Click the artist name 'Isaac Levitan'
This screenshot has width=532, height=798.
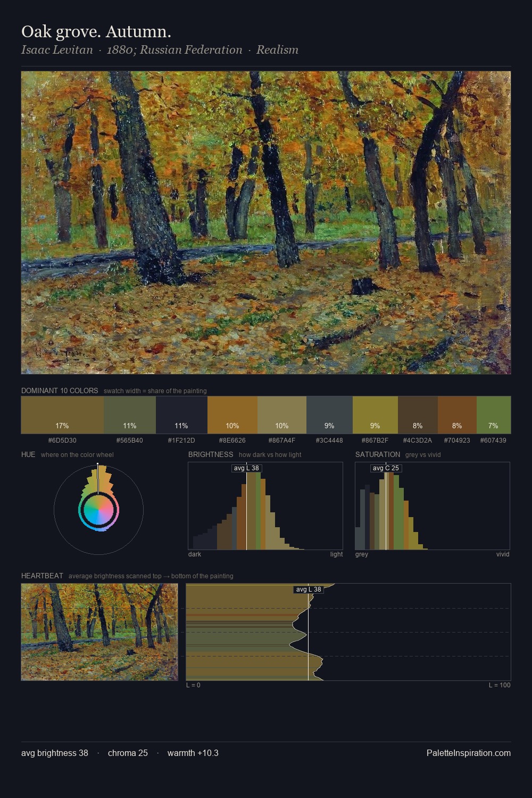coord(57,50)
